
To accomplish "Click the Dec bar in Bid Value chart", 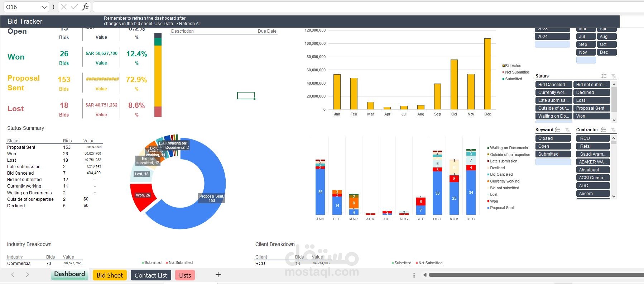I will pos(487,74).
